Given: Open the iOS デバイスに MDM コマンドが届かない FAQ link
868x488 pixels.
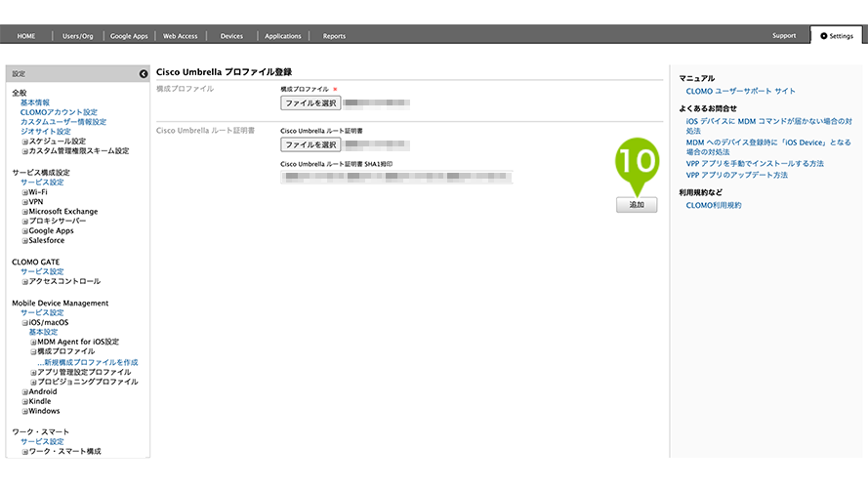Looking at the screenshot, I should (x=769, y=126).
